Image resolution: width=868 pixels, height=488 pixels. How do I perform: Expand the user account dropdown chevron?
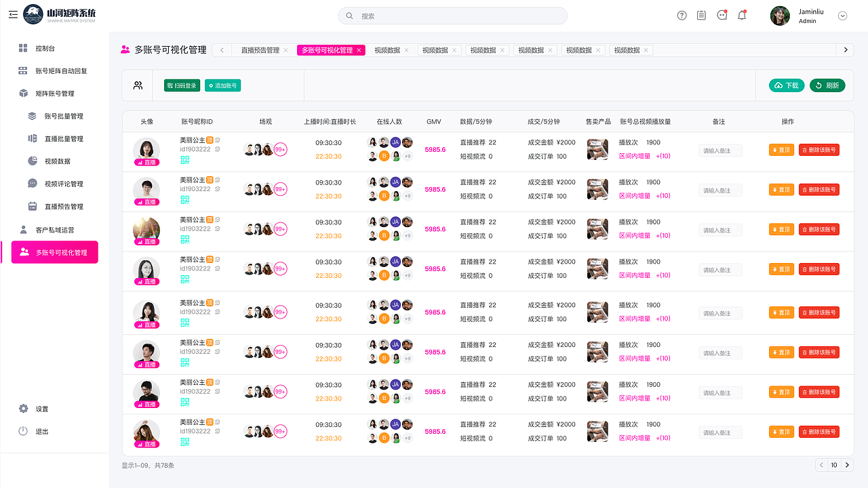pyautogui.click(x=843, y=16)
